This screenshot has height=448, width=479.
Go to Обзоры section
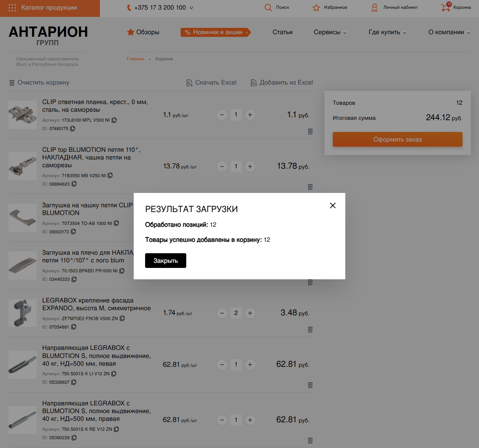143,32
